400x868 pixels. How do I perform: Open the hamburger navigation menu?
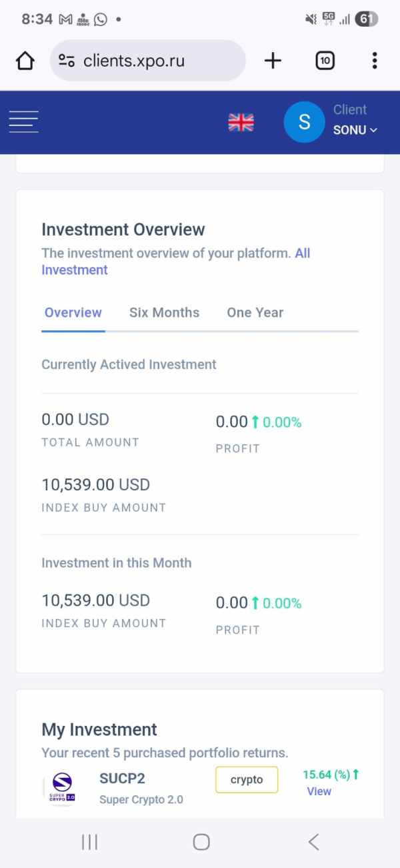(23, 122)
